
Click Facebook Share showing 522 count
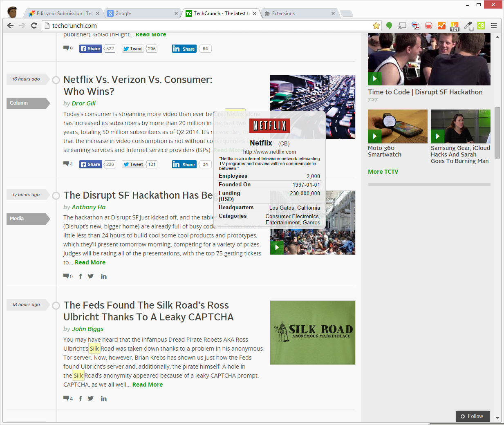coord(91,49)
